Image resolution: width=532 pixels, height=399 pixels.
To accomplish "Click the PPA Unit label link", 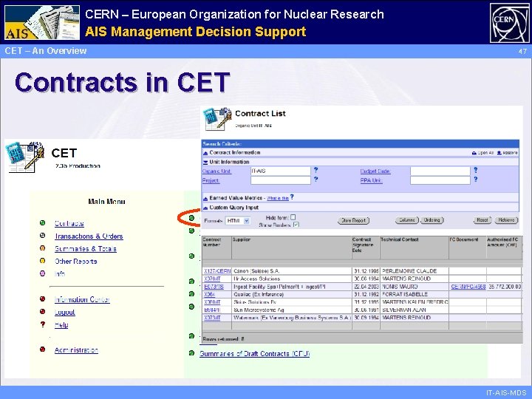I will pyautogui.click(x=371, y=180).
